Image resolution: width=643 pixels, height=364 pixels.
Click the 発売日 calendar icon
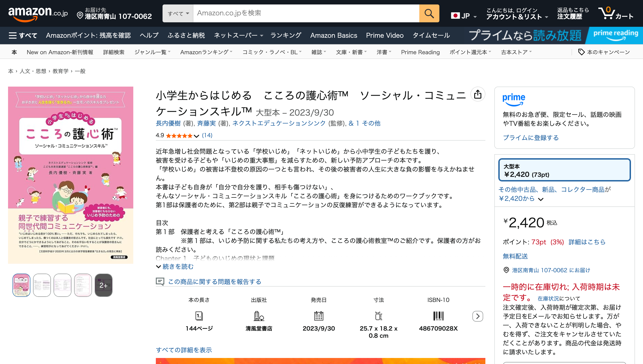(319, 316)
